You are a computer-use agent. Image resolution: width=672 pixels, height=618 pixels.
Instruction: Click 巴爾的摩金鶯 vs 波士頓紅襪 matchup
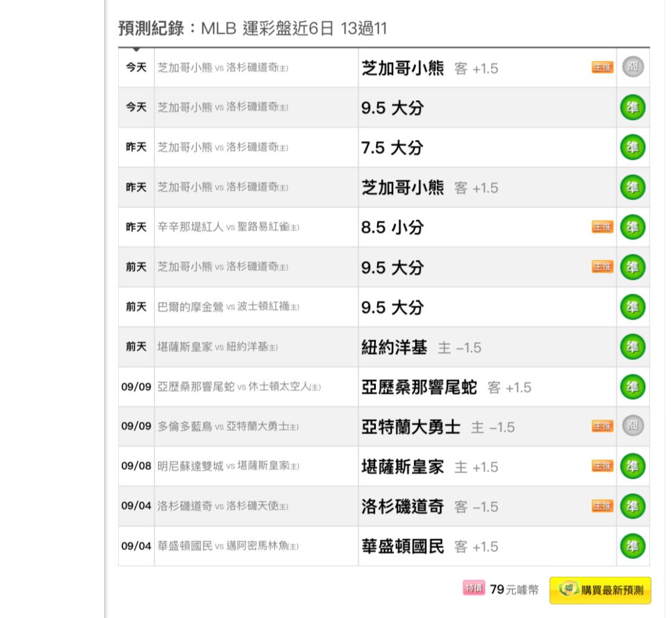tap(228, 307)
